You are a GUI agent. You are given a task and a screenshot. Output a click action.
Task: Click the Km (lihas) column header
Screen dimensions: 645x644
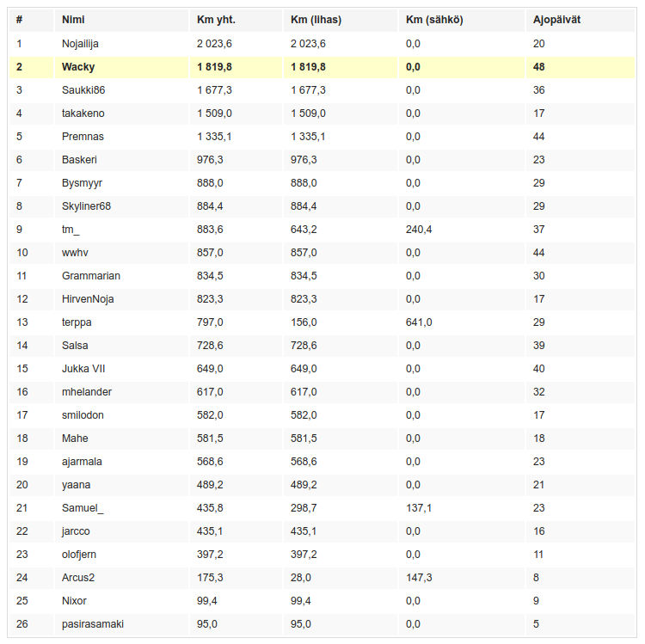[316, 20]
